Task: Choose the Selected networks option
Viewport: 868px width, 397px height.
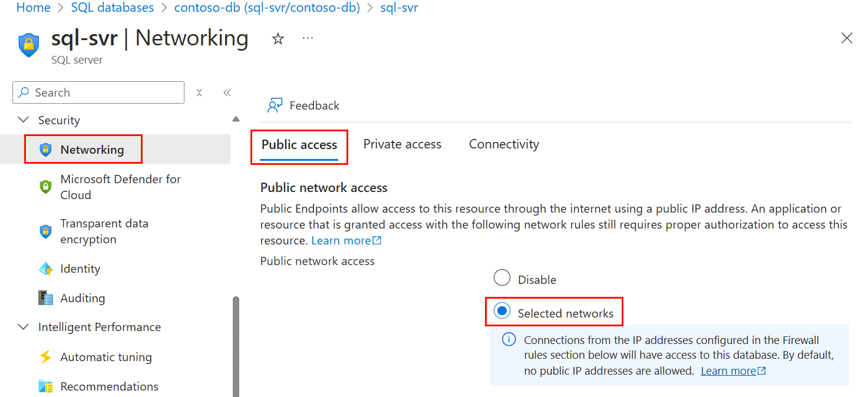Action: point(503,312)
